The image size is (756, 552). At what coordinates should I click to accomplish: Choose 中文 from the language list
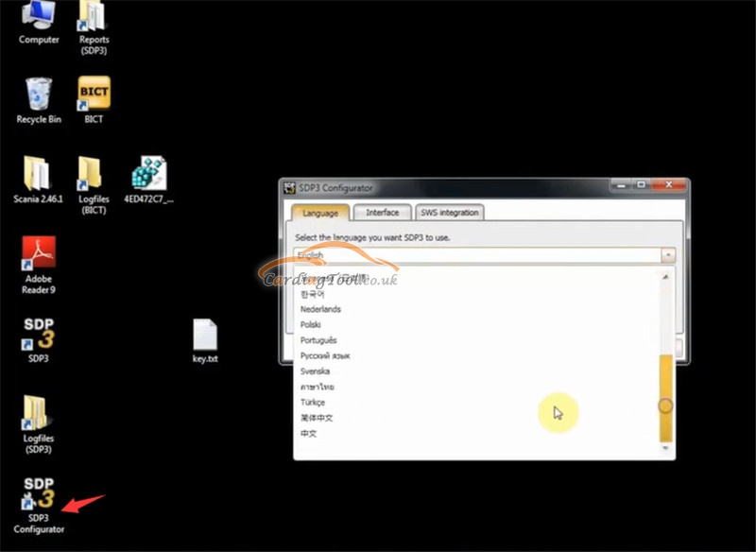[x=309, y=434]
